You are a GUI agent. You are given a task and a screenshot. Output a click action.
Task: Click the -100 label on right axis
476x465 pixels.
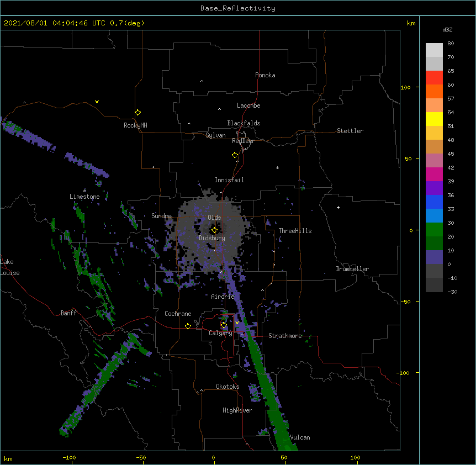pyautogui.click(x=404, y=373)
